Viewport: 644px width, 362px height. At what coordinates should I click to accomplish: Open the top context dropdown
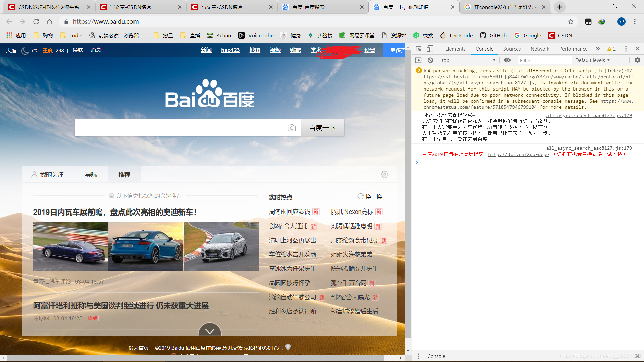point(468,60)
